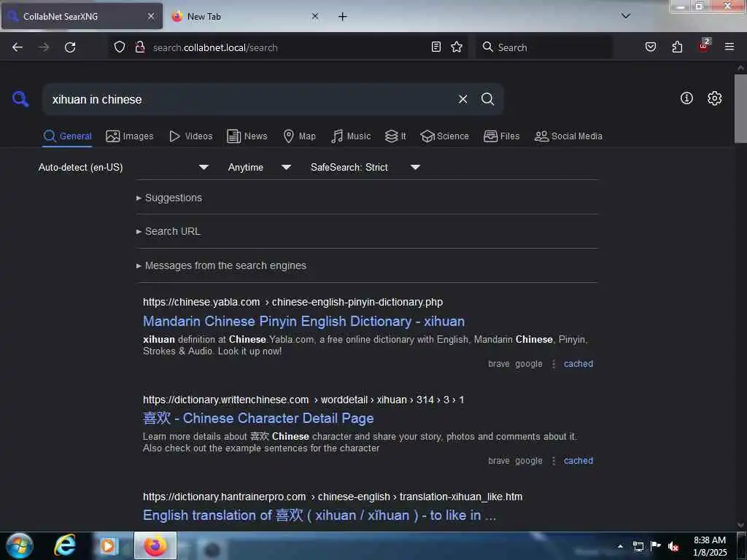
Task: Focus the xihuan in chinese search field
Action: click(x=248, y=99)
